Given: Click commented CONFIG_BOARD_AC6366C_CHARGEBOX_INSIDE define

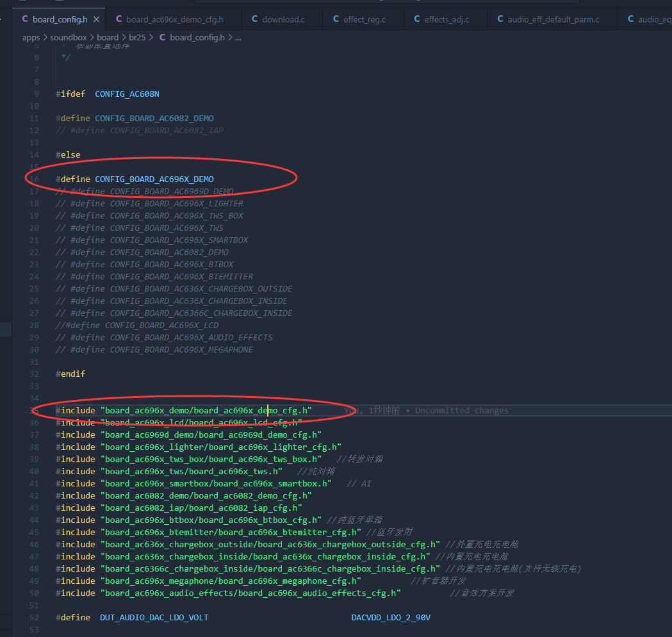Looking at the screenshot, I should (174, 313).
